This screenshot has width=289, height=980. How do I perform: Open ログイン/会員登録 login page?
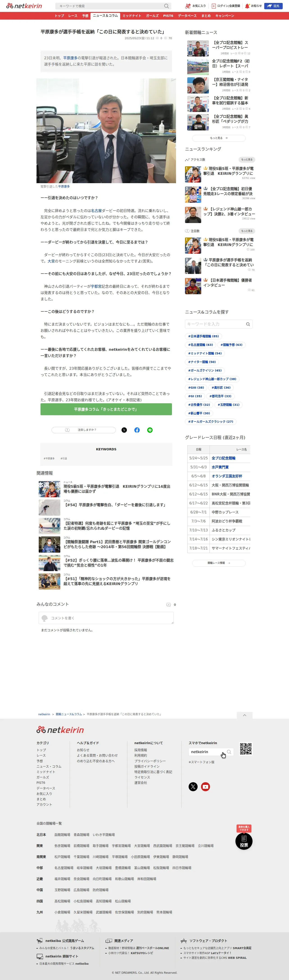point(226,6)
